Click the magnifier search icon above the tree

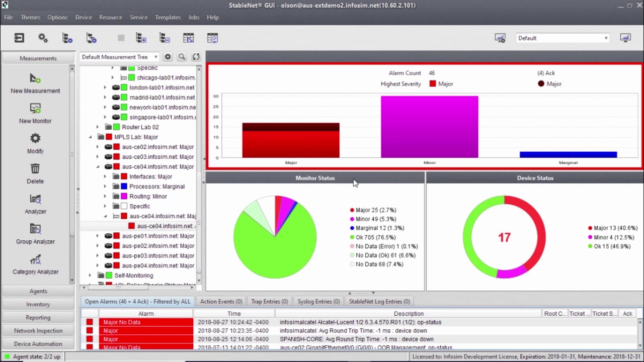182,57
